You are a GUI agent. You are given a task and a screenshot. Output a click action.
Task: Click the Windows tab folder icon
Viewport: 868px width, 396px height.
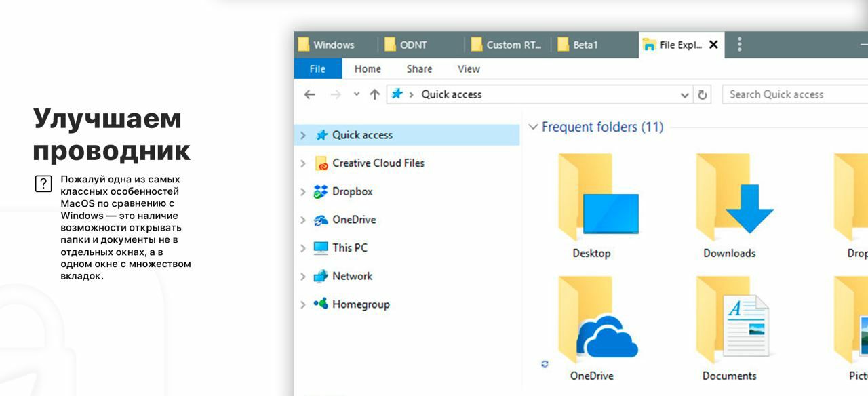304,45
